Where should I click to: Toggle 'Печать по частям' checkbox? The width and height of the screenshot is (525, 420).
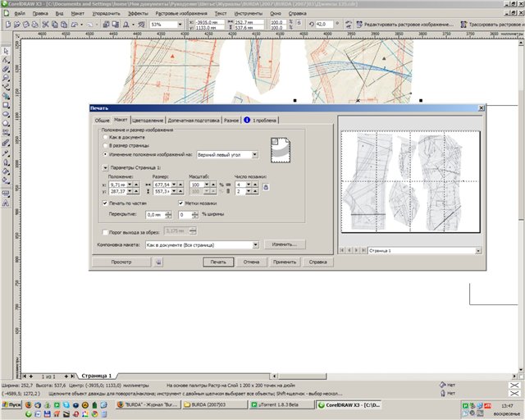click(105, 202)
